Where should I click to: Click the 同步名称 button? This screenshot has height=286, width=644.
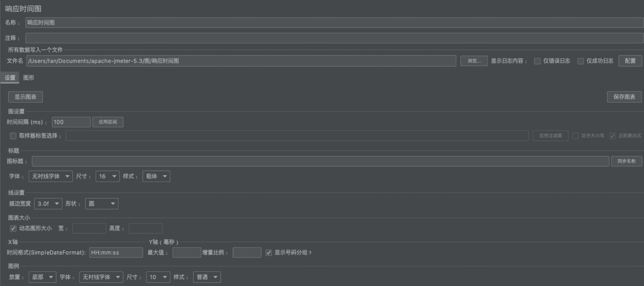[626, 162]
